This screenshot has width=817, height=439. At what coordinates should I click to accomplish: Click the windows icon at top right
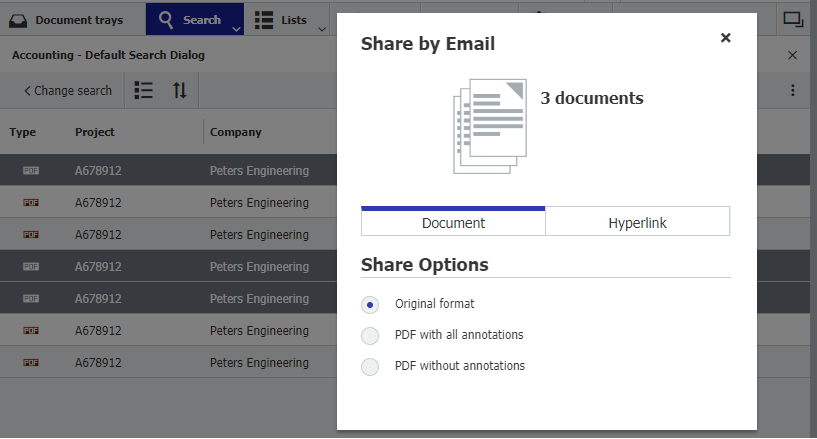pos(793,18)
